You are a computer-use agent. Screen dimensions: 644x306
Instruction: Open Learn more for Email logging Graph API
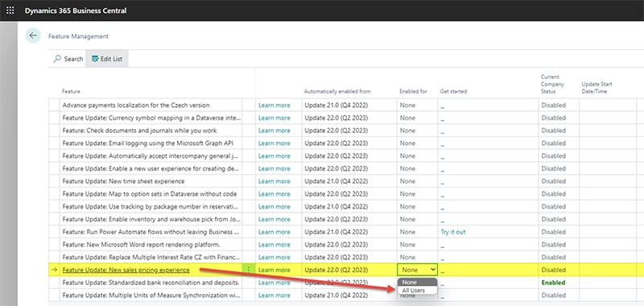(x=275, y=143)
